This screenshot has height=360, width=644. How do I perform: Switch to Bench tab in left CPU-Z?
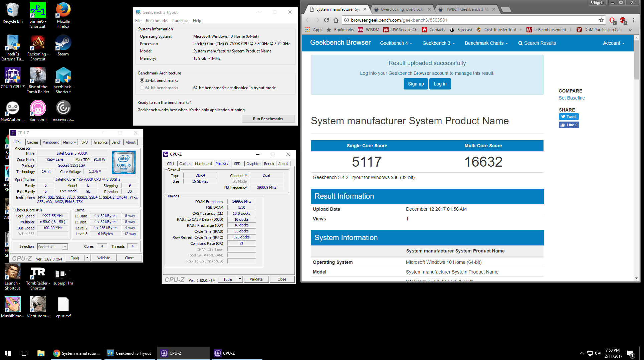tap(116, 142)
